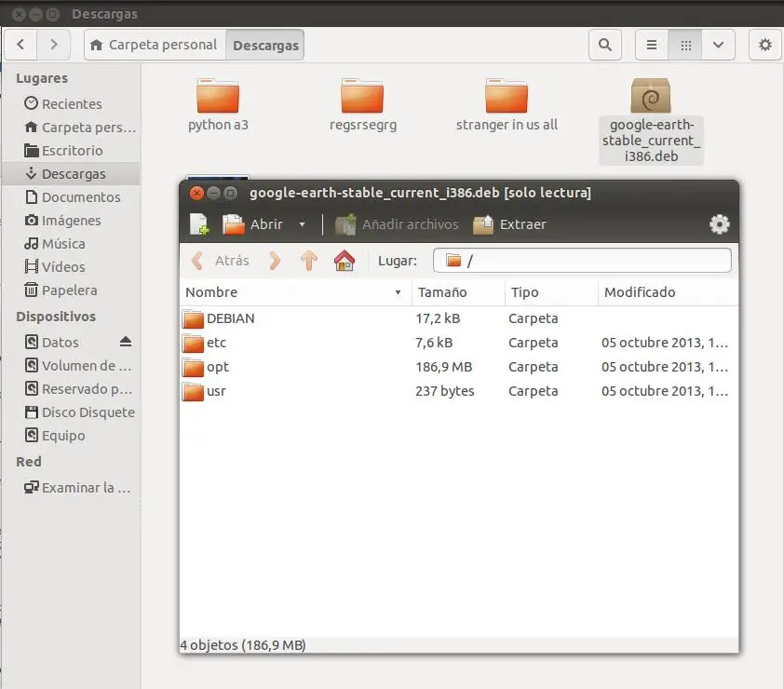Select the opt folder row
The height and width of the screenshot is (689, 784).
[459, 367]
